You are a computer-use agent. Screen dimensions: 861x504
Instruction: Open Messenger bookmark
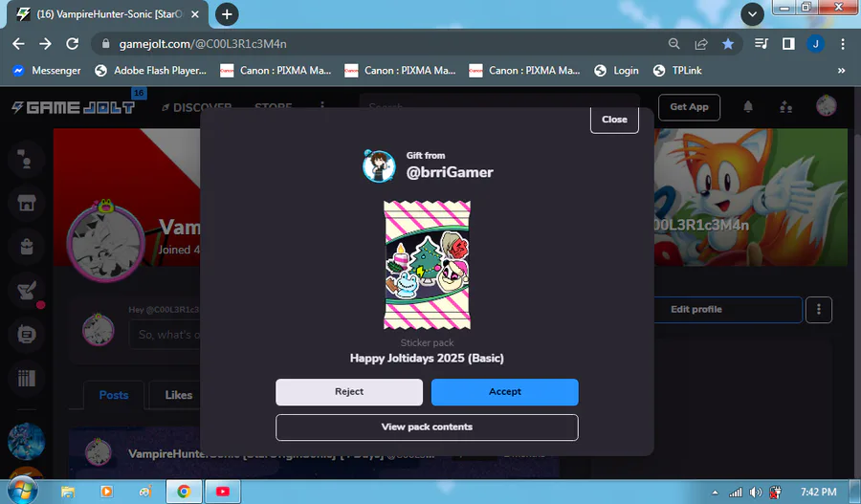[47, 70]
